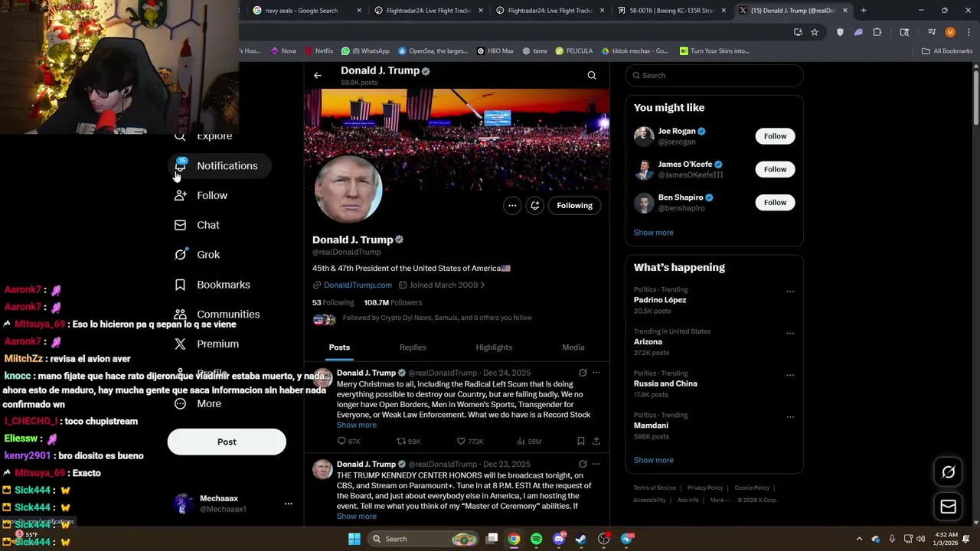Open floating Grok button at bottom right
This screenshot has height=551, width=980.
pos(948,472)
